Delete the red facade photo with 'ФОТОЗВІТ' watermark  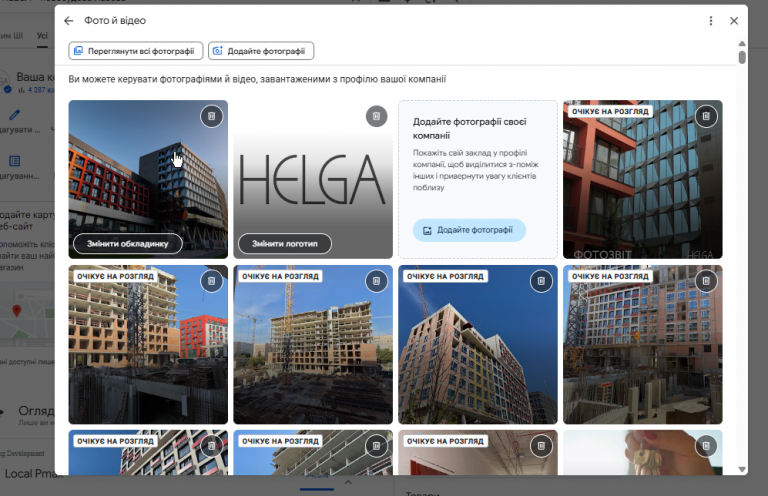(x=706, y=117)
